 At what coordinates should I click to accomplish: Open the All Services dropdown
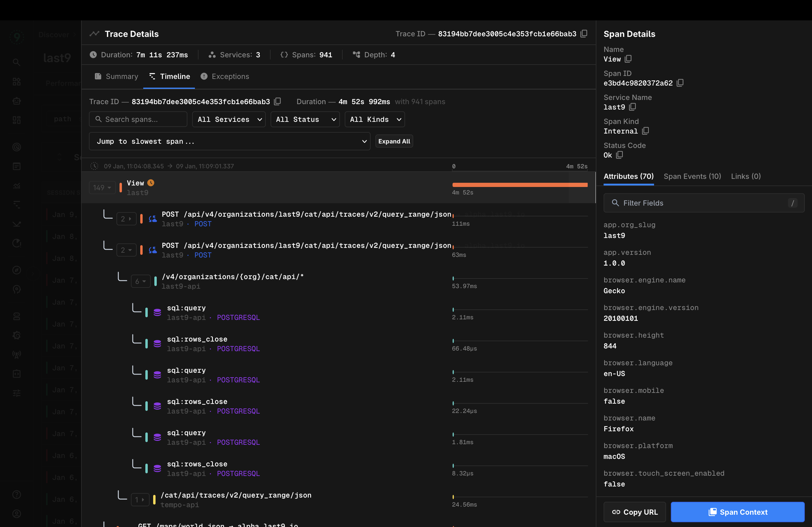(229, 119)
